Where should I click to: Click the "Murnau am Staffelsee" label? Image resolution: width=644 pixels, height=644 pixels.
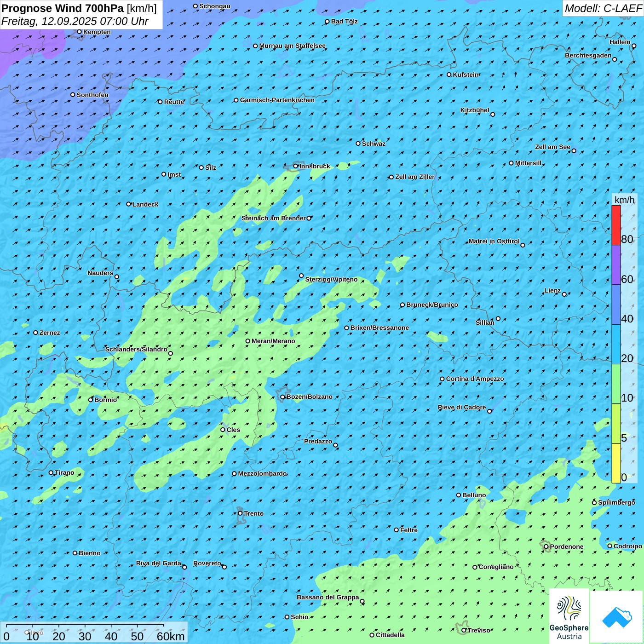coord(293,46)
